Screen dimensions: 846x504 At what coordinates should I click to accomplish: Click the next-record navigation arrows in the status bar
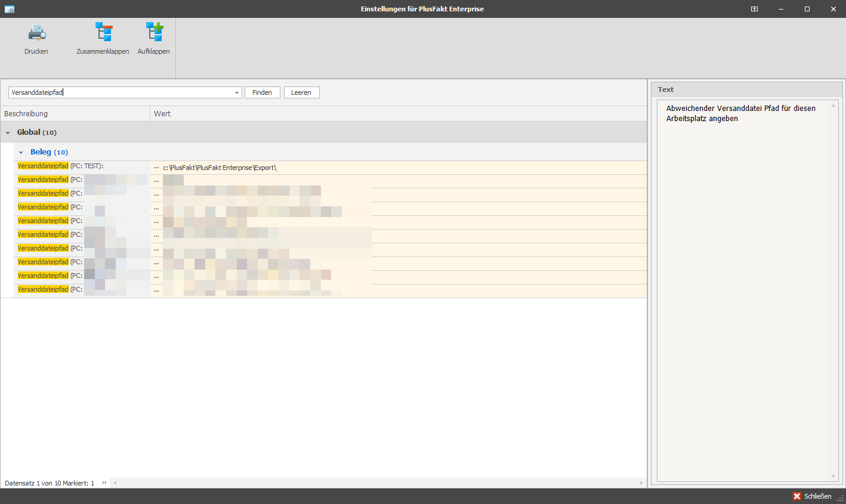[x=104, y=483]
